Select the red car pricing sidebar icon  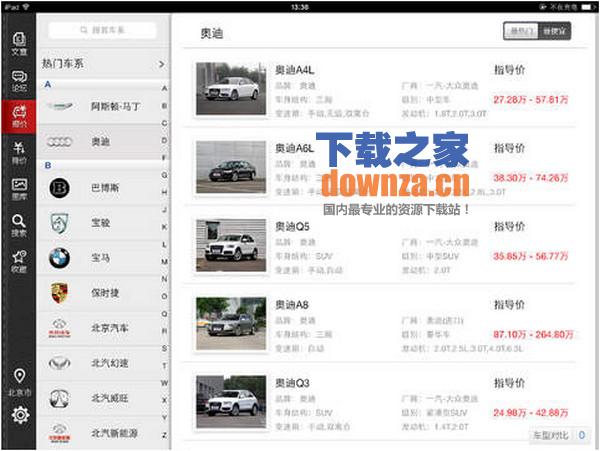[19, 117]
